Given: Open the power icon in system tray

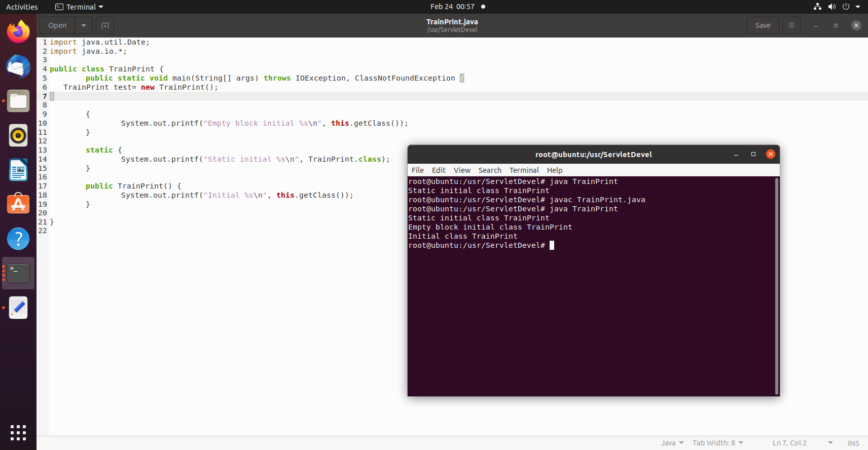Looking at the screenshot, I should pyautogui.click(x=846, y=7).
